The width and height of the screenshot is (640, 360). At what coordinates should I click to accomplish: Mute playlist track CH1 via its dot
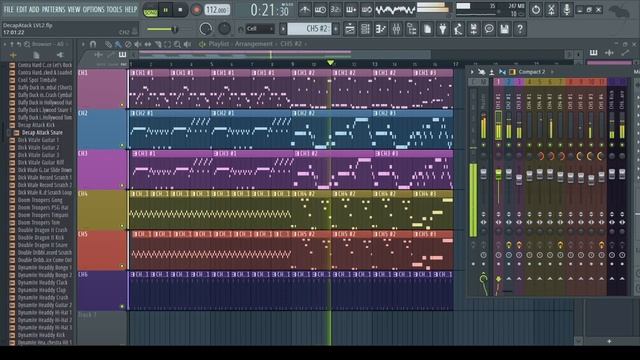coord(122,105)
